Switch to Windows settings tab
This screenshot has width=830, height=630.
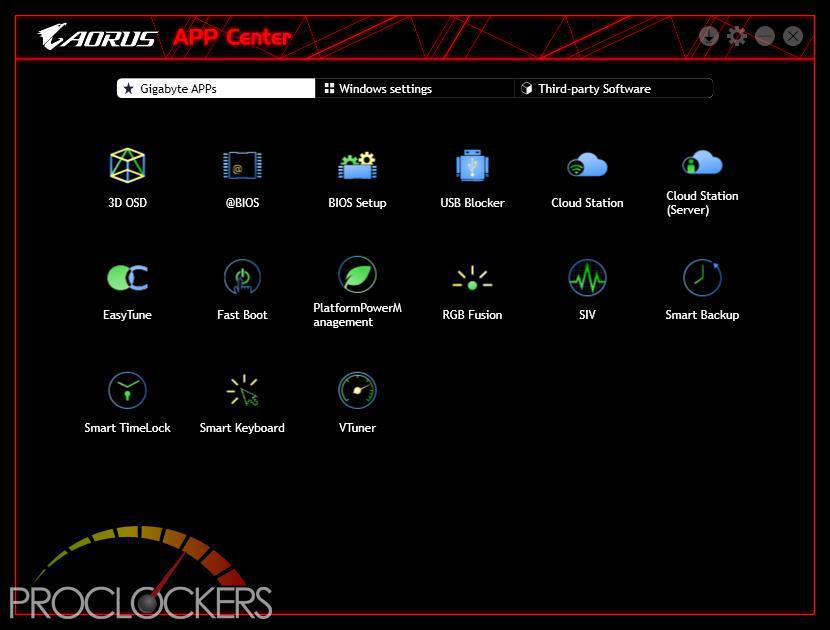[414, 88]
